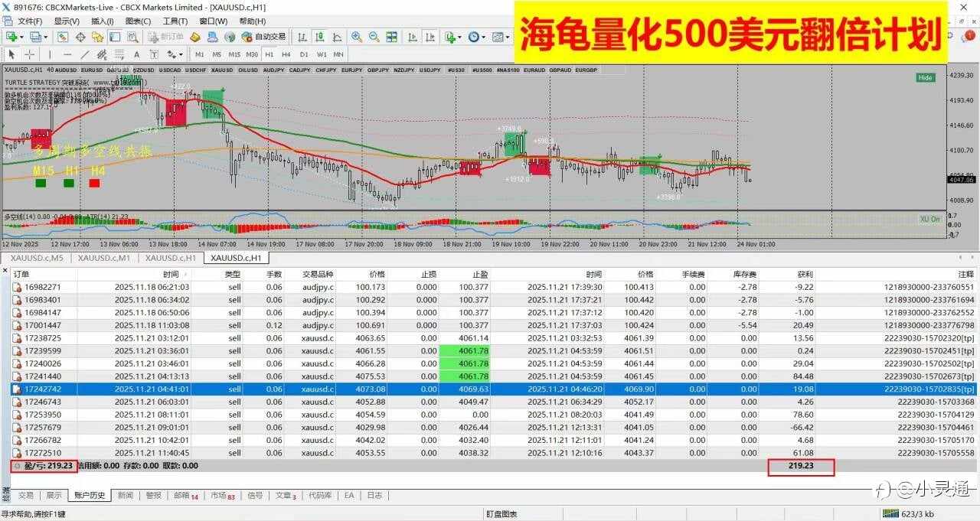Switch to the 新闻 (News) tab
Screen dimensions: 980x521
point(127,495)
